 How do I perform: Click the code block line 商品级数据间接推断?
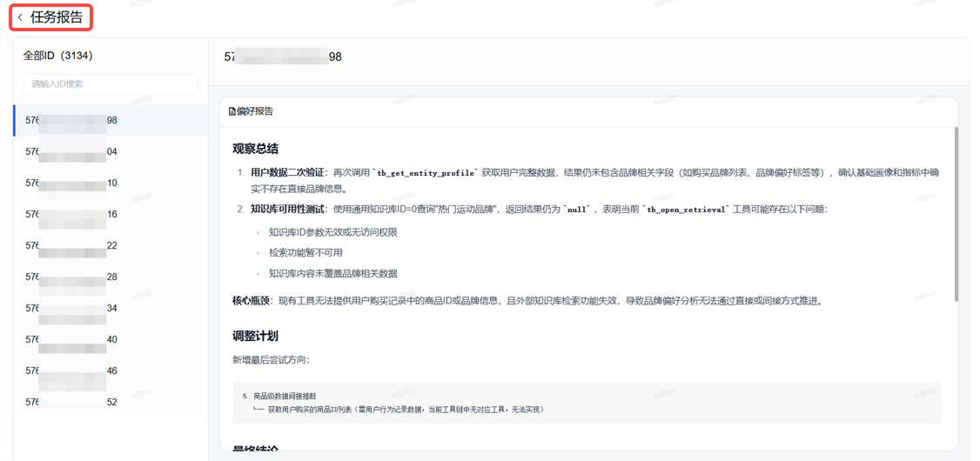point(285,396)
